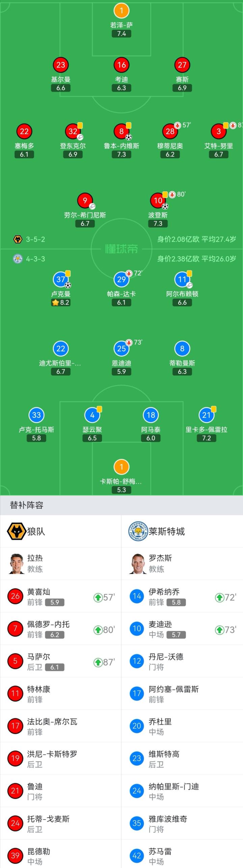This screenshot has height=868, width=243.
Task: Open 里卡多-佩雷拉 number 21 player icon
Action: (x=206, y=415)
